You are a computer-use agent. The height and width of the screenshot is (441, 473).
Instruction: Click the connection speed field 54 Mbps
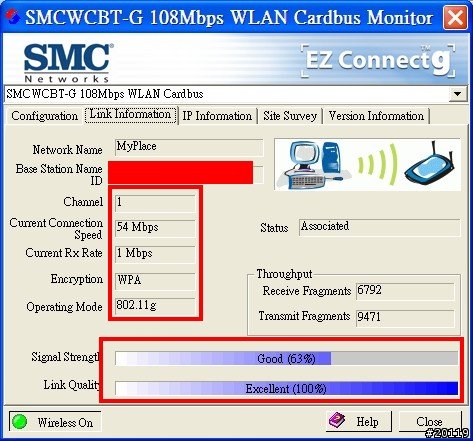pos(155,228)
